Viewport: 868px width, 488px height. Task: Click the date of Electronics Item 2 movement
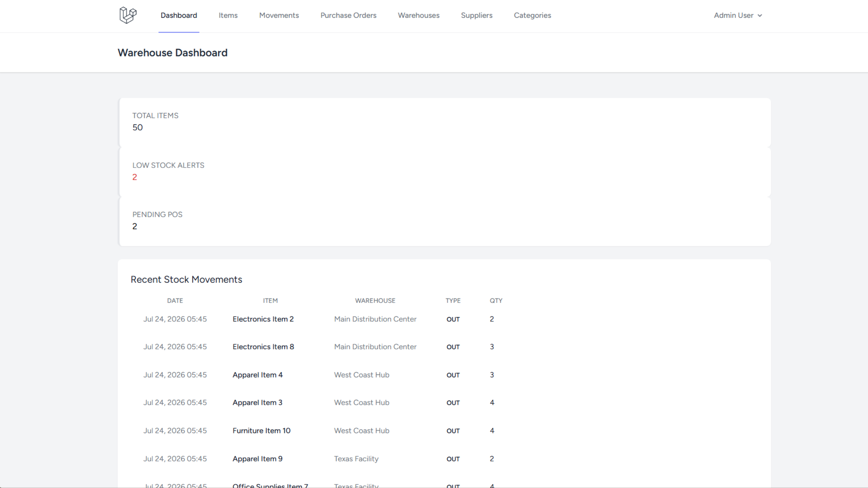tap(175, 319)
